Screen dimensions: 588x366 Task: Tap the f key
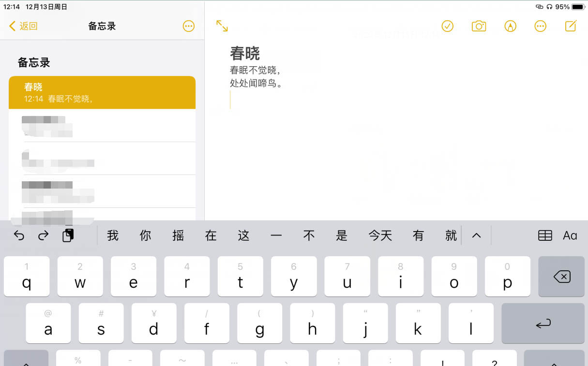(207, 323)
